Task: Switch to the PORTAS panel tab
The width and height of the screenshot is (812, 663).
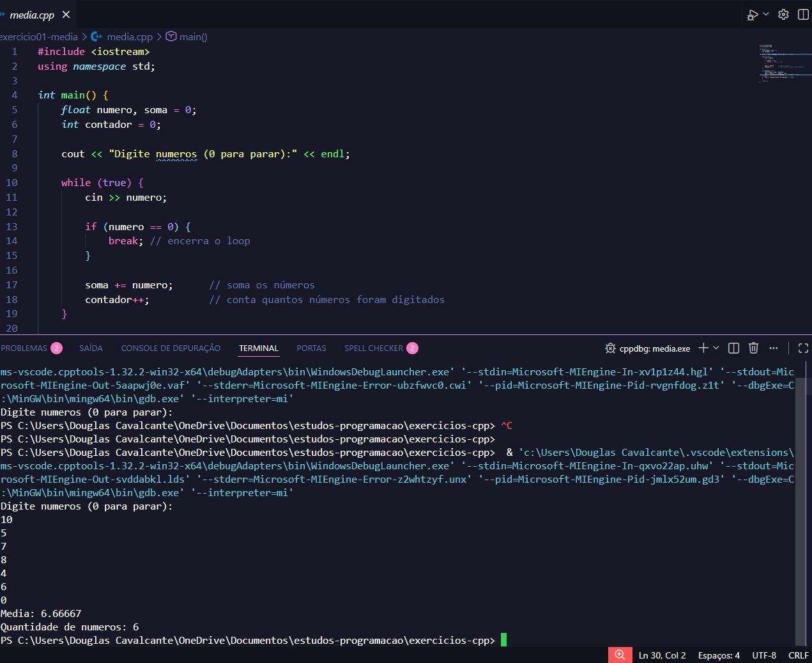Action: click(311, 348)
